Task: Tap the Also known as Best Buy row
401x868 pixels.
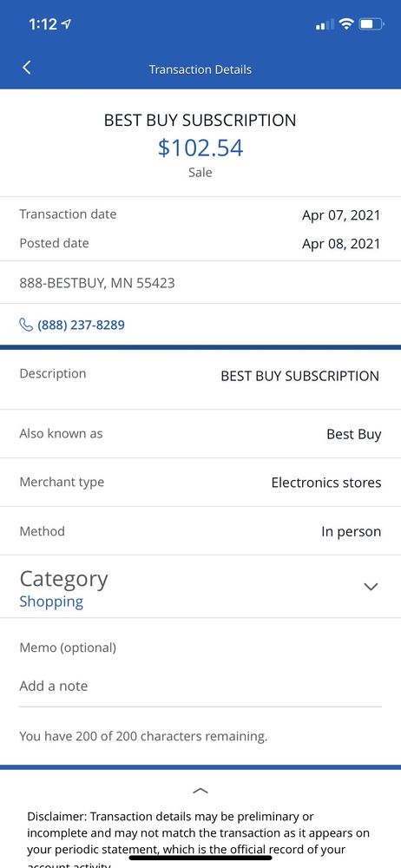Action: pos(200,434)
